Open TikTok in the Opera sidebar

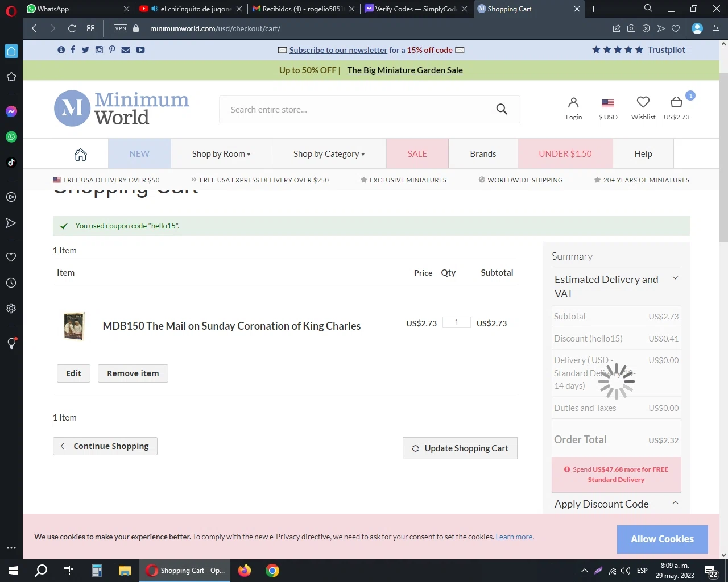(11, 163)
